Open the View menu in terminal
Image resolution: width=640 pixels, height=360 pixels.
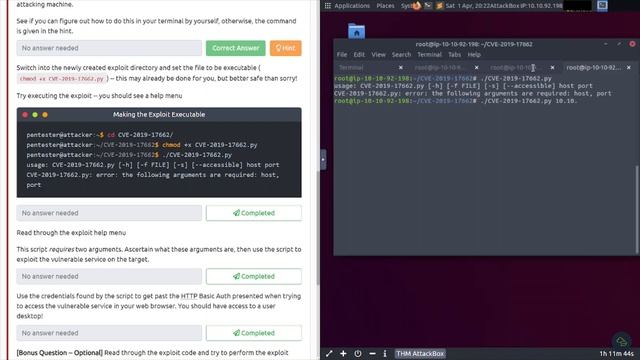(378, 55)
